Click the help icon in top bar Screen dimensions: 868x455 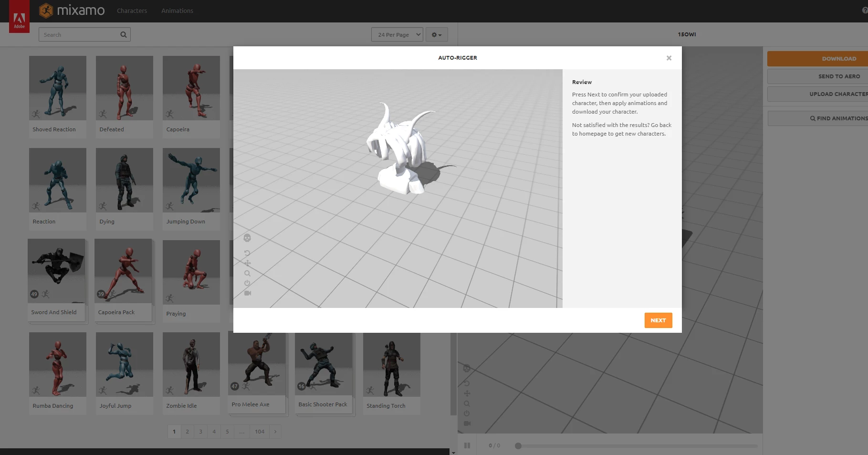point(865,10)
